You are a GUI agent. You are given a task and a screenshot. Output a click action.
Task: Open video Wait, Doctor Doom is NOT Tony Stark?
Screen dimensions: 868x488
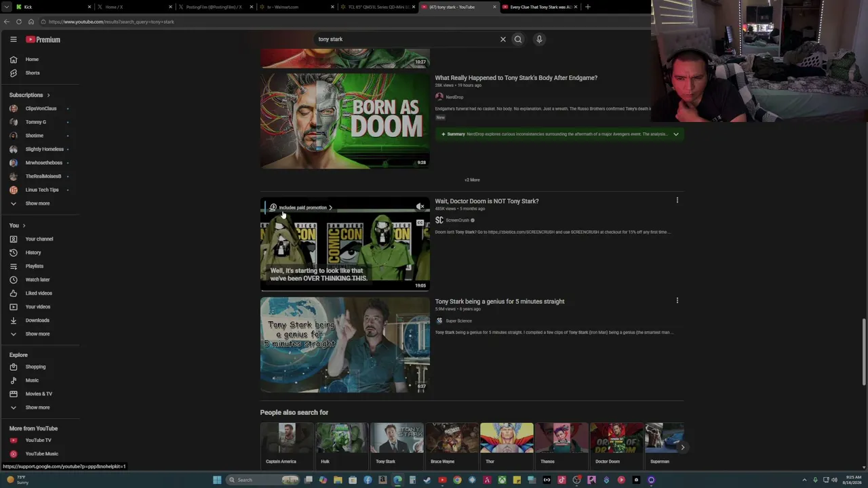click(487, 201)
